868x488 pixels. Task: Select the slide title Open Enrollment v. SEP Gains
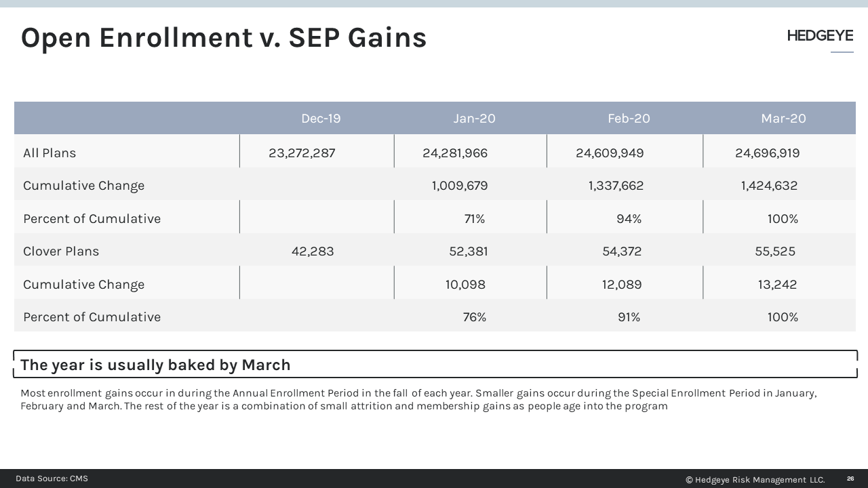tap(224, 37)
